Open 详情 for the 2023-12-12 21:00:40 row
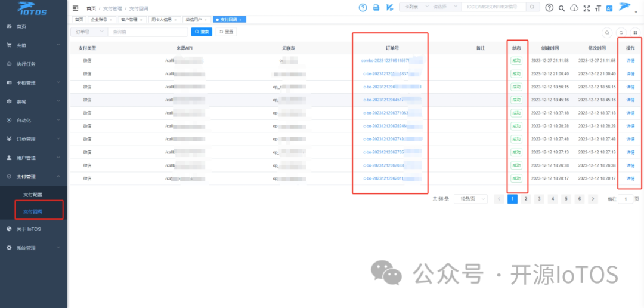 coord(630,73)
